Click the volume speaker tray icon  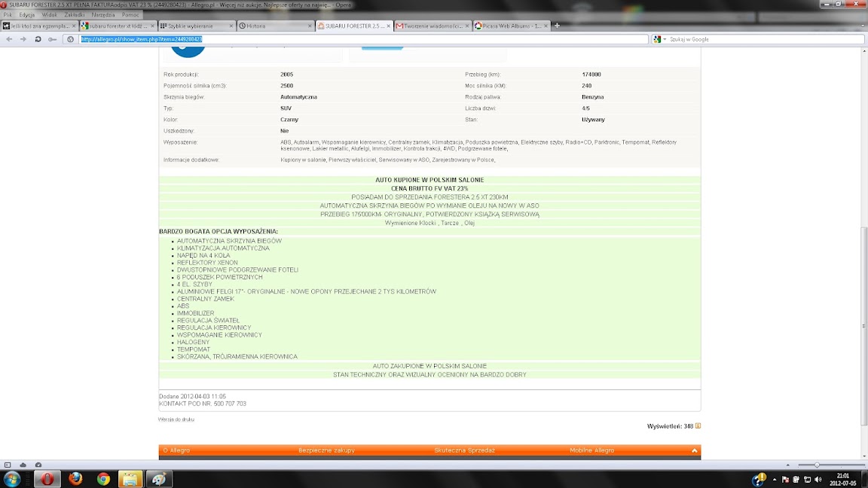[x=818, y=480]
